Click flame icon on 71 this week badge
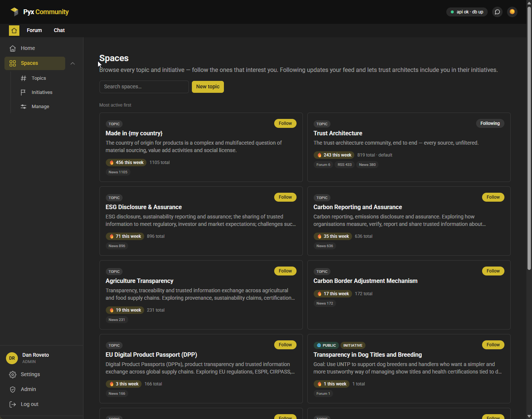The width and height of the screenshot is (532, 419). coord(111,236)
